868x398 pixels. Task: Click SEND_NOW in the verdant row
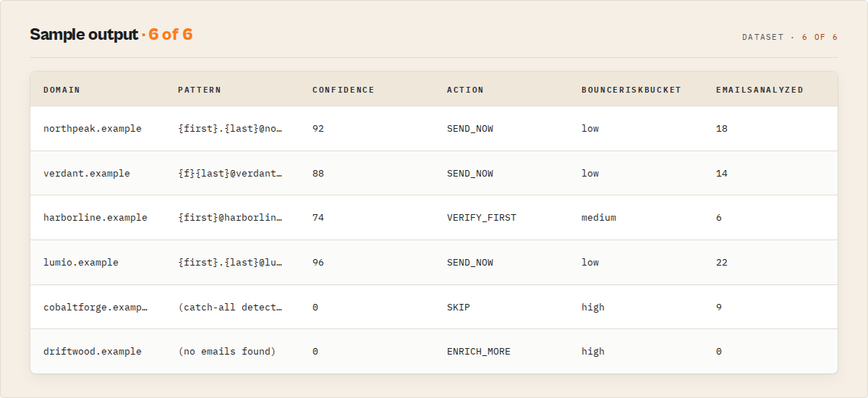(470, 174)
